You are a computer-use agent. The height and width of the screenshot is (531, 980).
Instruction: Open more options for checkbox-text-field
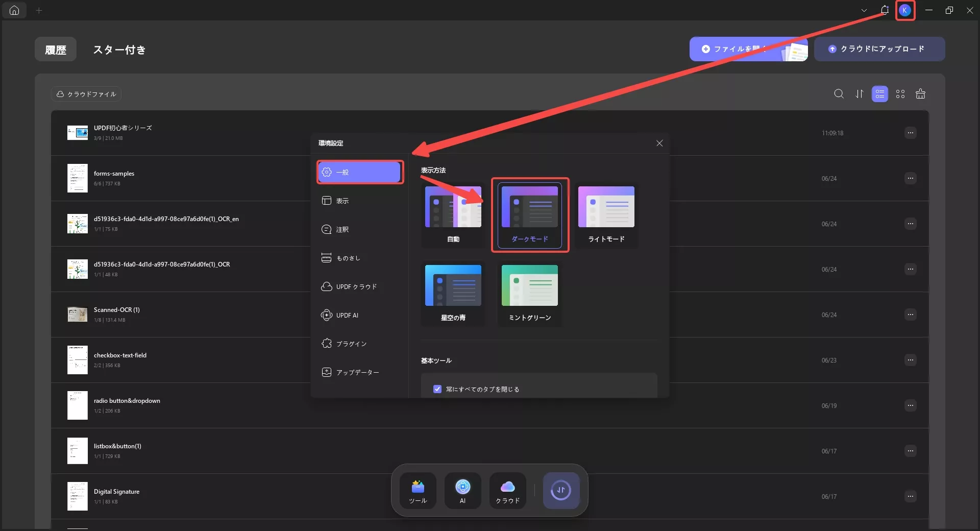point(911,360)
